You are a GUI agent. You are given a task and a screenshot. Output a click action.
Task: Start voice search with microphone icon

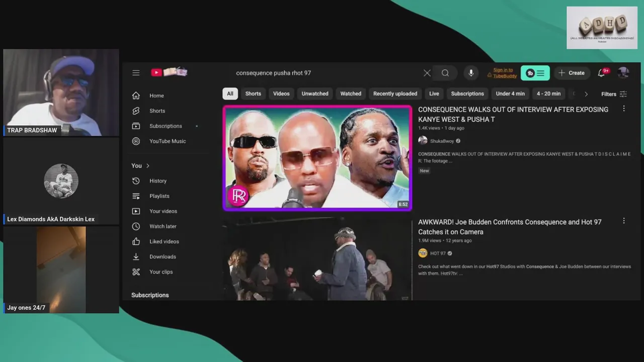471,73
